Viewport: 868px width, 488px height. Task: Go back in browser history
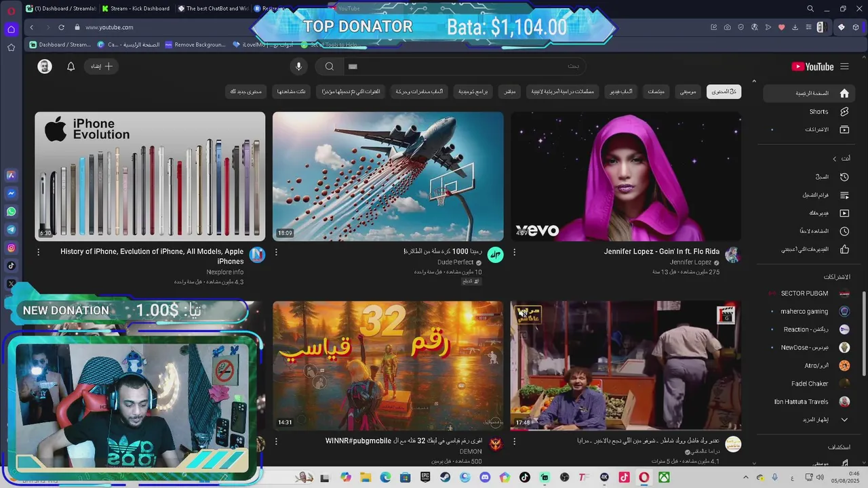(x=31, y=27)
